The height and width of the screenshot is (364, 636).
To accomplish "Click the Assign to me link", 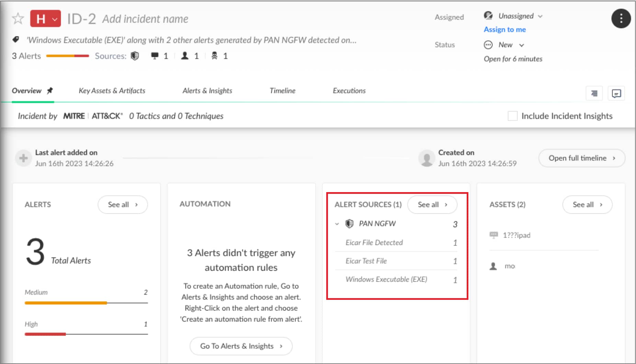I will point(504,30).
